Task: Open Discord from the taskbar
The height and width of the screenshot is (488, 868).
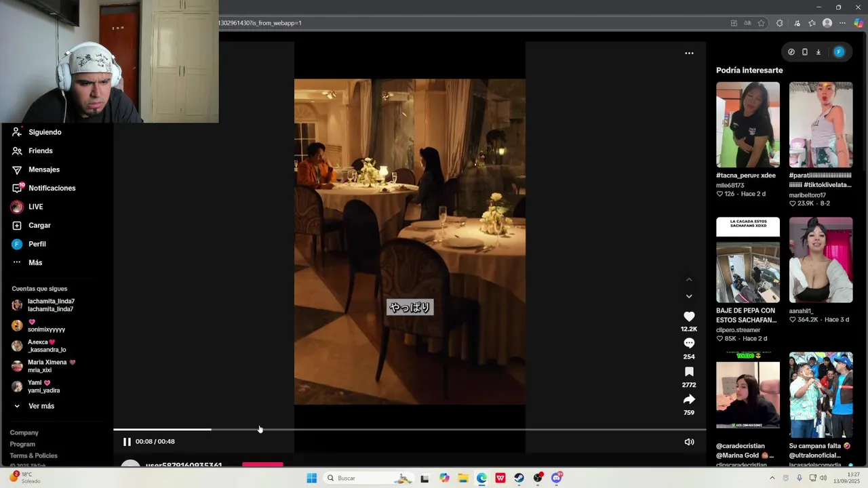Action: 557,478
